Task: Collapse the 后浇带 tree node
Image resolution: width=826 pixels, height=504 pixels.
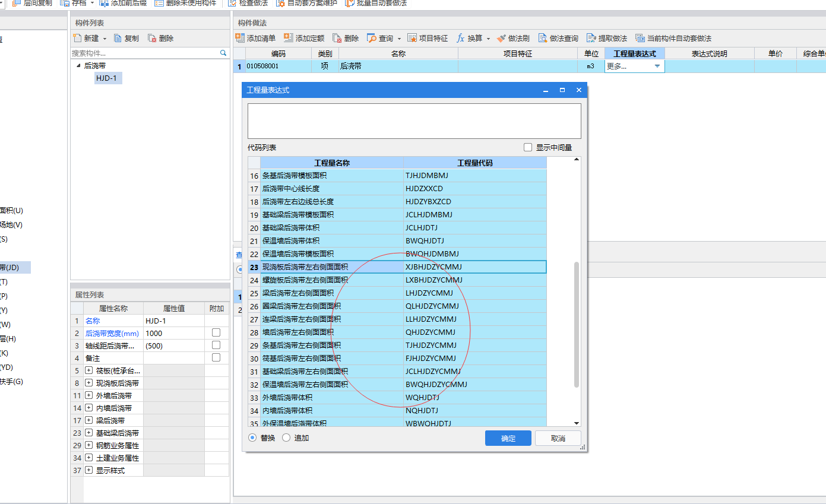Action: pos(78,66)
